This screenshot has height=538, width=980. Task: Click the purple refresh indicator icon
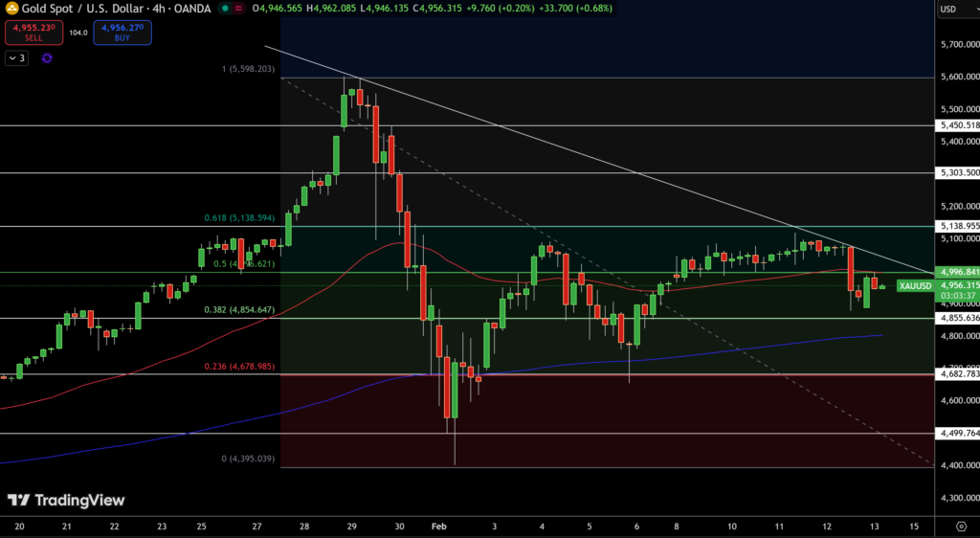47,58
